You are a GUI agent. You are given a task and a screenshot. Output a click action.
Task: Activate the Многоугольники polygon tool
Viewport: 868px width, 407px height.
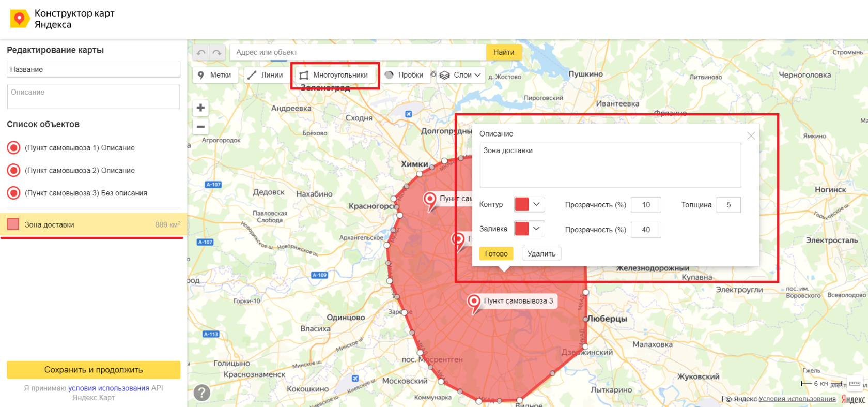(334, 75)
